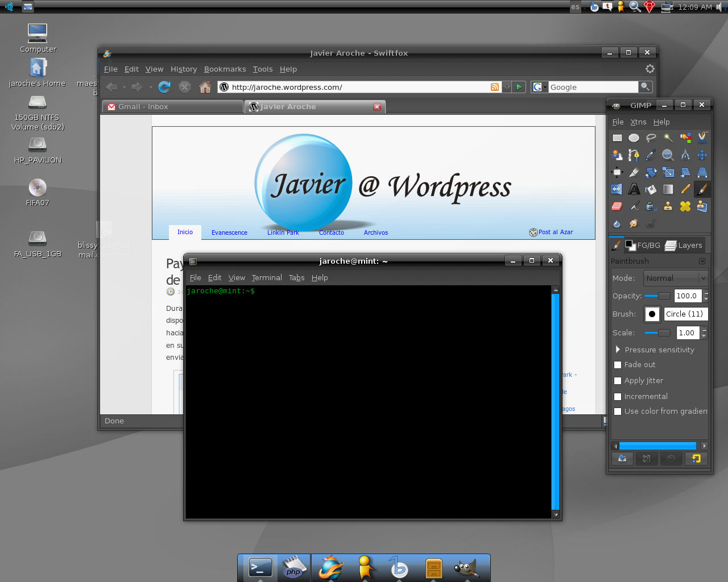
Task: Open the Evanescence page link
Action: pyautogui.click(x=229, y=232)
